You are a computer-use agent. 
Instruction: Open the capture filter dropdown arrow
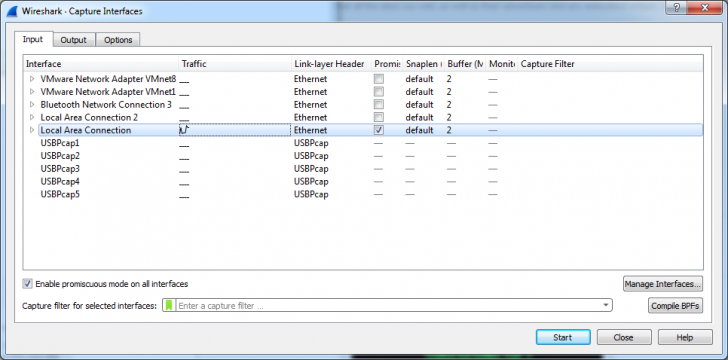coord(605,305)
